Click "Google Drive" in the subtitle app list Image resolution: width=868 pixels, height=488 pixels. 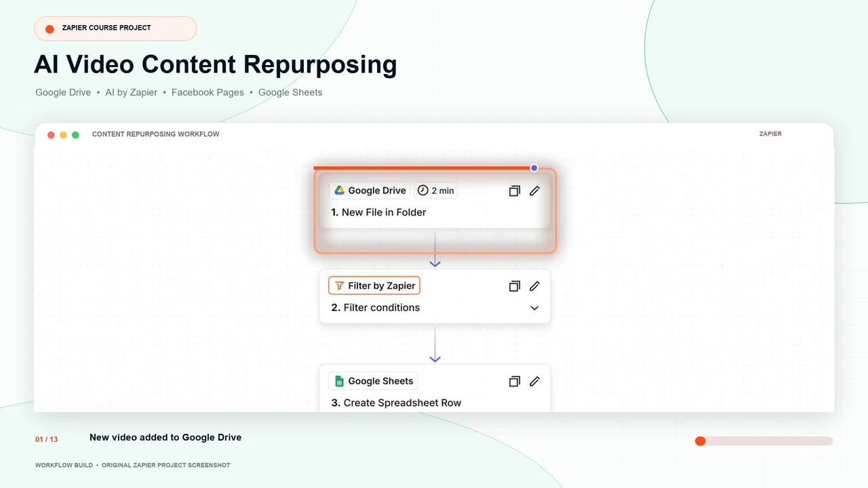[63, 92]
